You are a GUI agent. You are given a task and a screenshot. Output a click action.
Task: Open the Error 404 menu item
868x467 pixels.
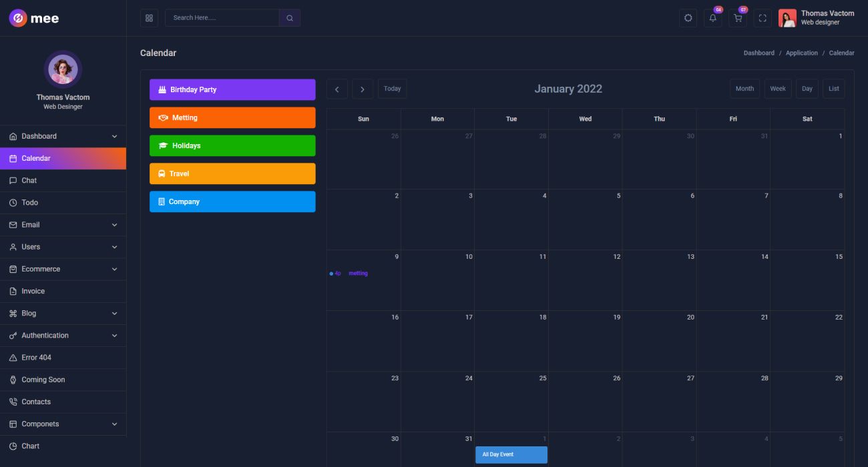(x=63, y=358)
